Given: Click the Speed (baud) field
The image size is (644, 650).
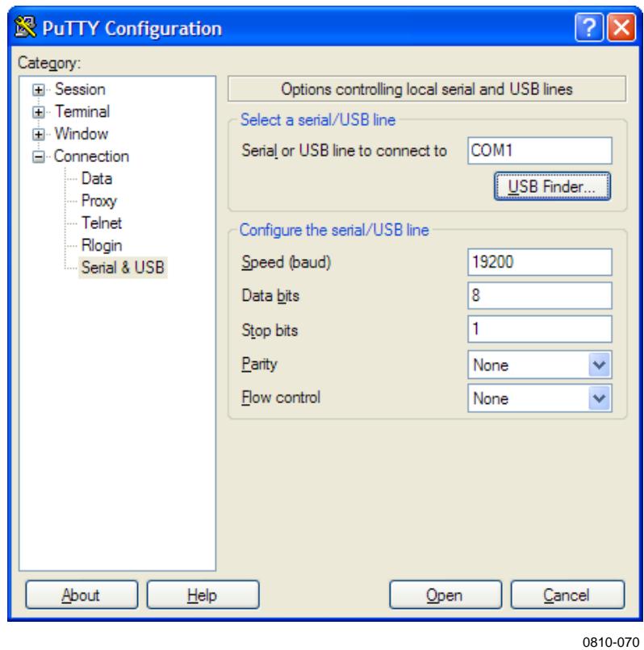Looking at the screenshot, I should click(539, 262).
